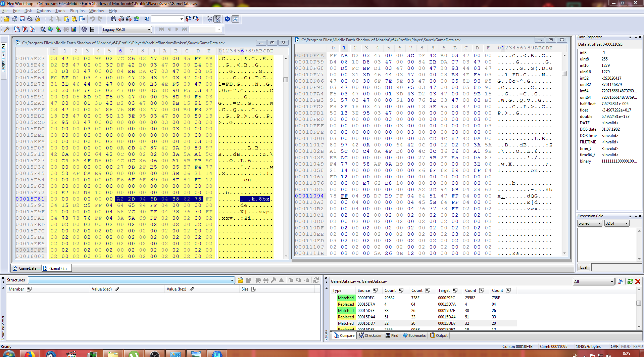Toggle Size column format in Structures

[x=254, y=289]
